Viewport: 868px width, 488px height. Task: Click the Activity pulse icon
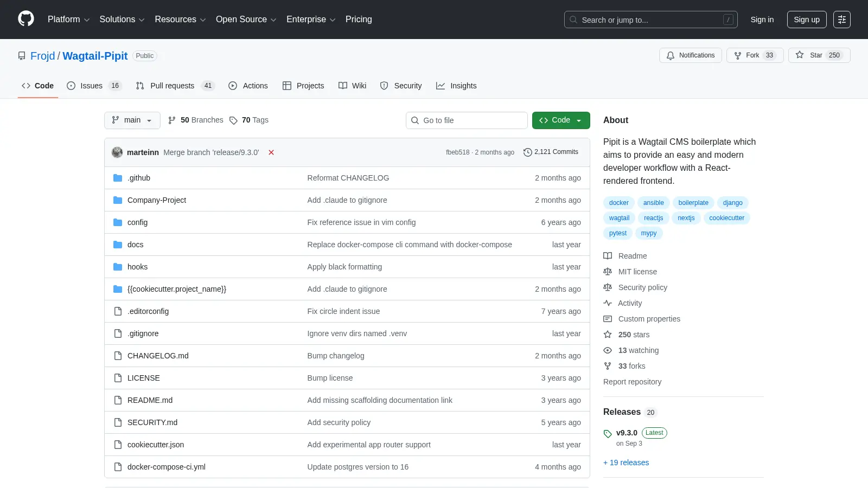tap(608, 303)
